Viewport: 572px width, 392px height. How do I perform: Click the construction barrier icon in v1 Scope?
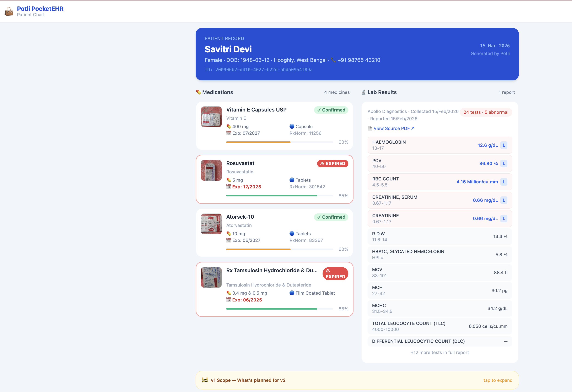205,380
